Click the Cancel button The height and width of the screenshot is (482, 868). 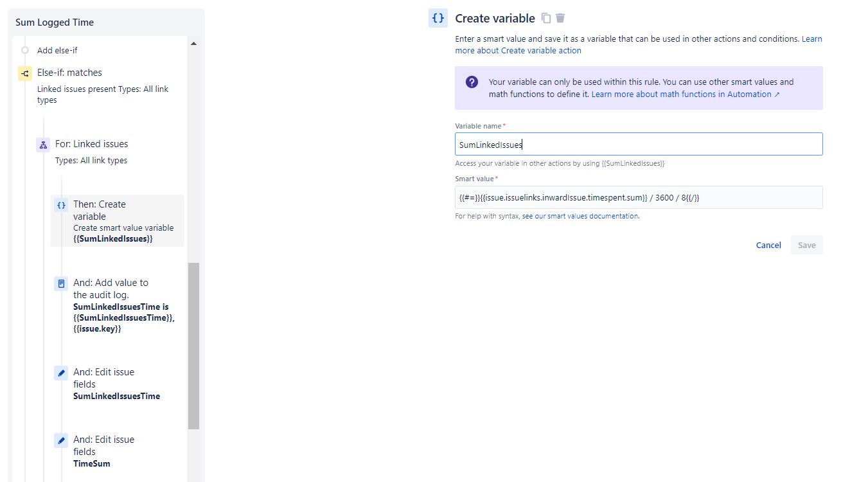point(768,245)
